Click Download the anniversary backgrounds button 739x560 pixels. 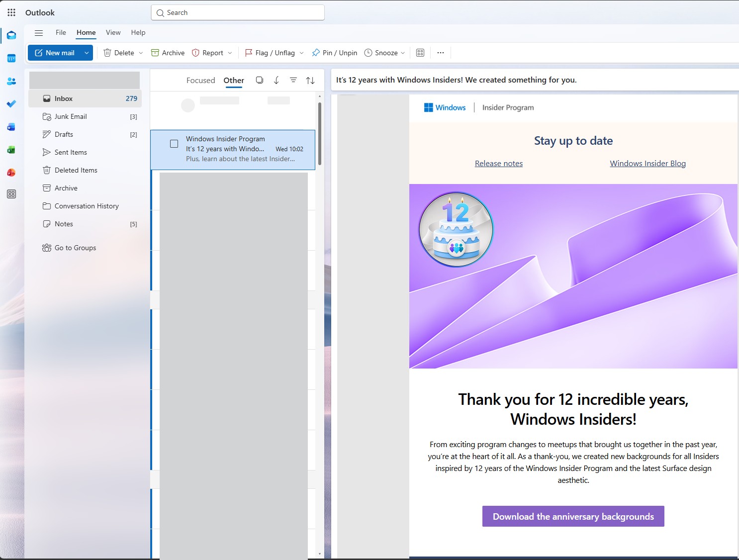pos(573,516)
